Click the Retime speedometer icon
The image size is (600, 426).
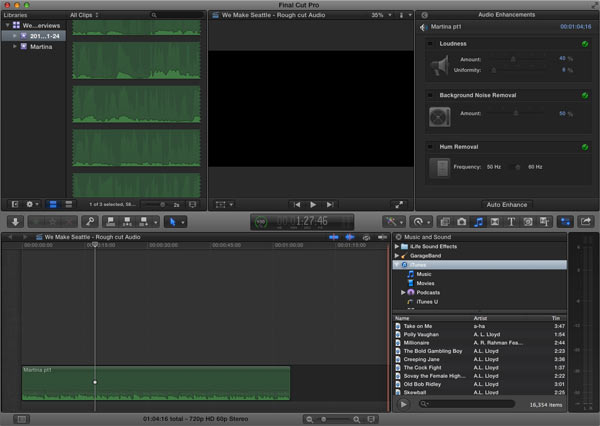coord(418,222)
